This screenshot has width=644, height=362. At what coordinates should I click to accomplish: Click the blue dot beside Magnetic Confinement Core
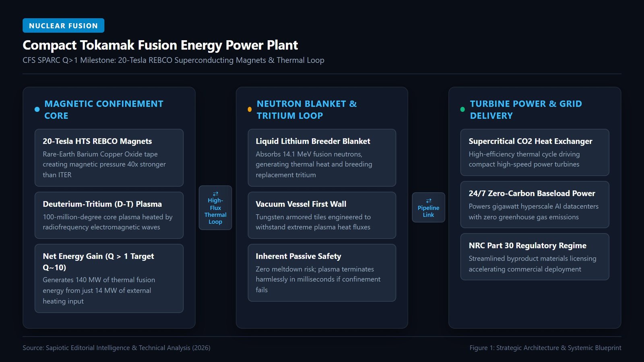pos(37,109)
